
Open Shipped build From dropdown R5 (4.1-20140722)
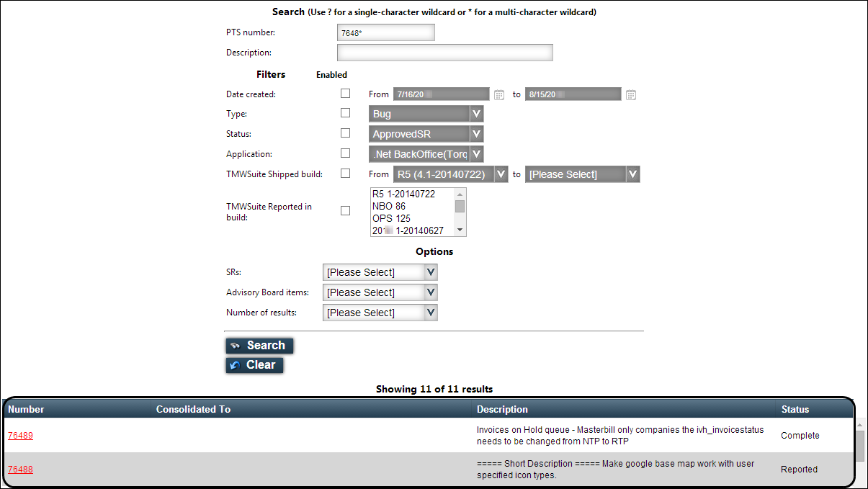click(x=450, y=174)
